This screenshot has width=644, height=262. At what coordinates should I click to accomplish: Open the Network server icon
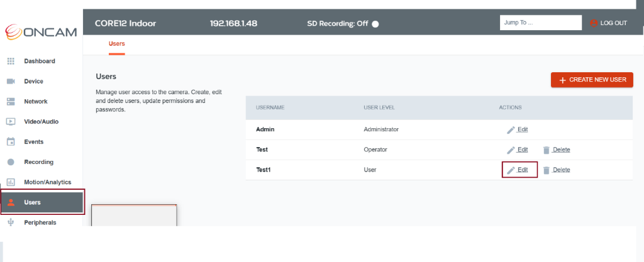(11, 101)
